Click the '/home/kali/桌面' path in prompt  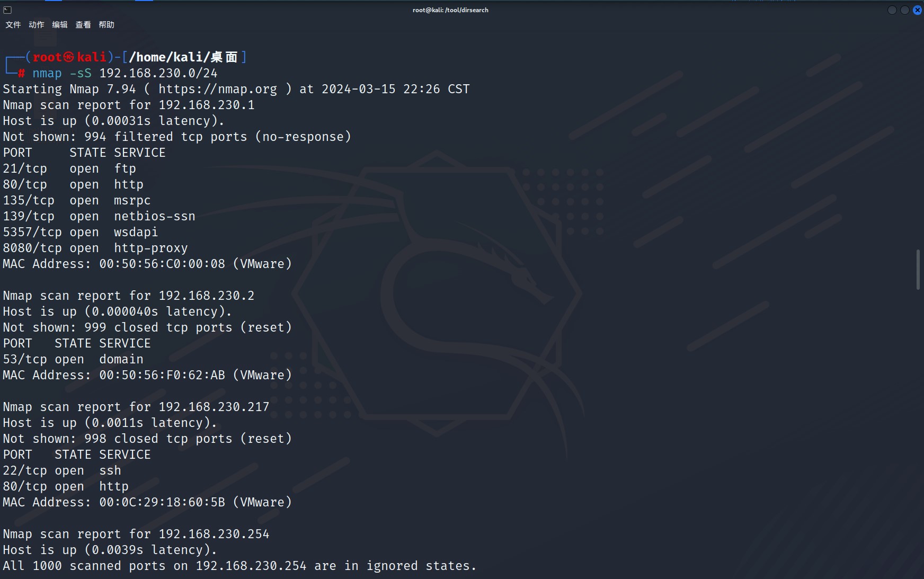pyautogui.click(x=183, y=57)
